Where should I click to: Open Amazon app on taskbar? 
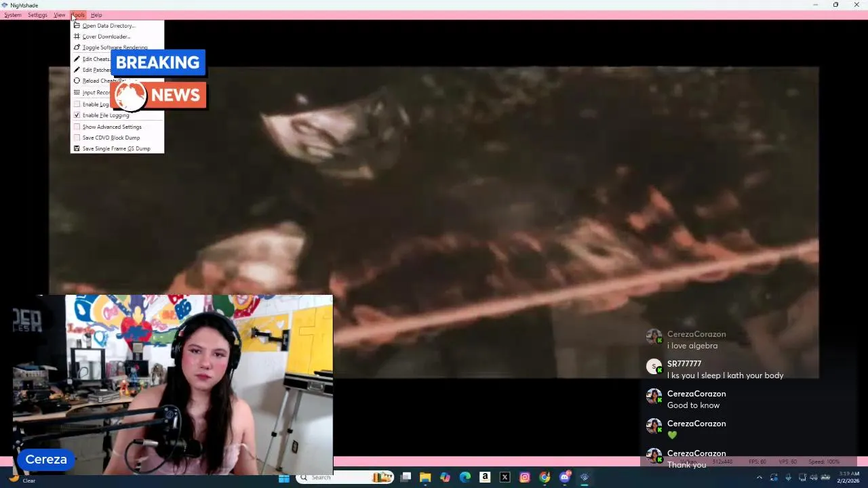pyautogui.click(x=485, y=477)
